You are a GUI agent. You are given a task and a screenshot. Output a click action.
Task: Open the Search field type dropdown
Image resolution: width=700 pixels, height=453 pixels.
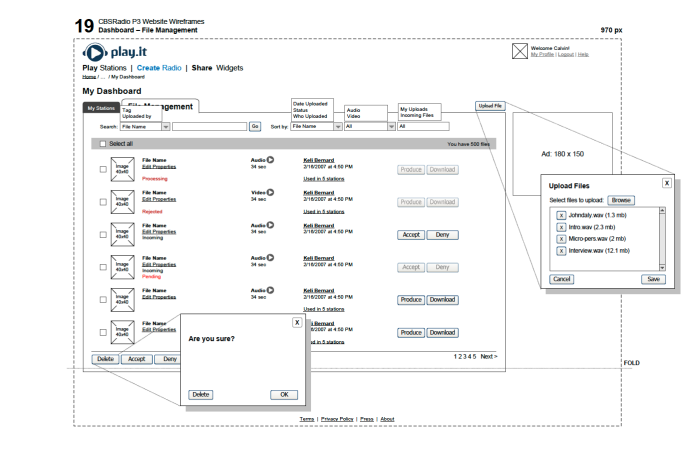145,127
